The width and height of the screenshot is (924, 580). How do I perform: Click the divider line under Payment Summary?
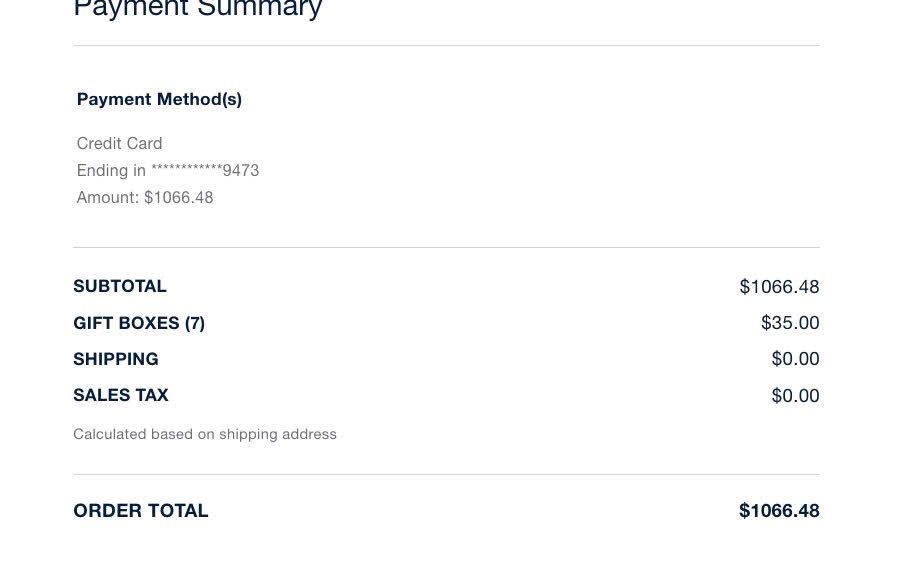point(446,45)
